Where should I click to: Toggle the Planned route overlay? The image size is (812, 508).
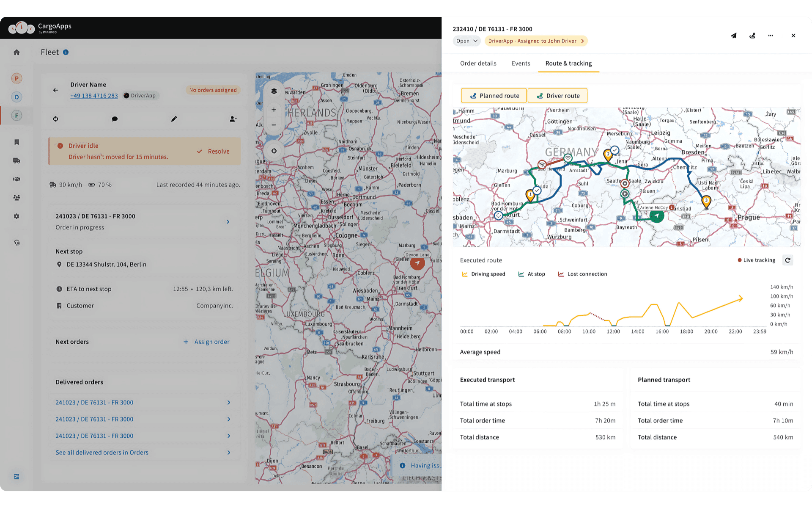tap(494, 95)
